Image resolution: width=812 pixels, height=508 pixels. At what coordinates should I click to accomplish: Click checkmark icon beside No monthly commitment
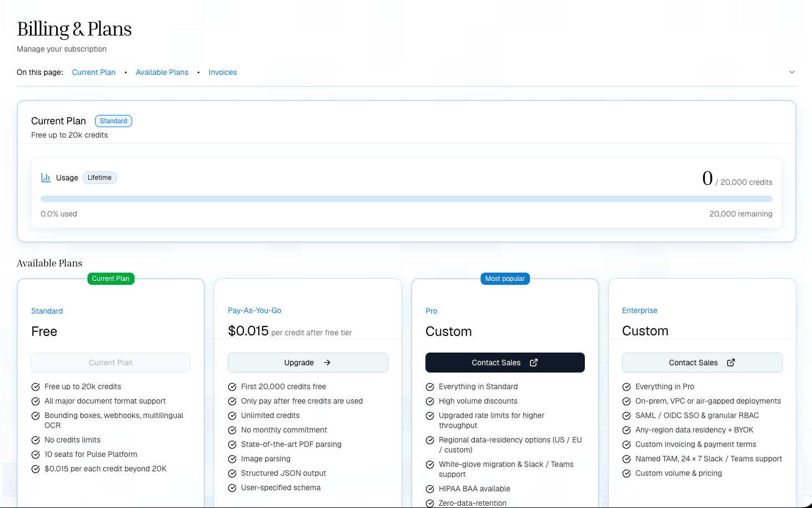(232, 430)
